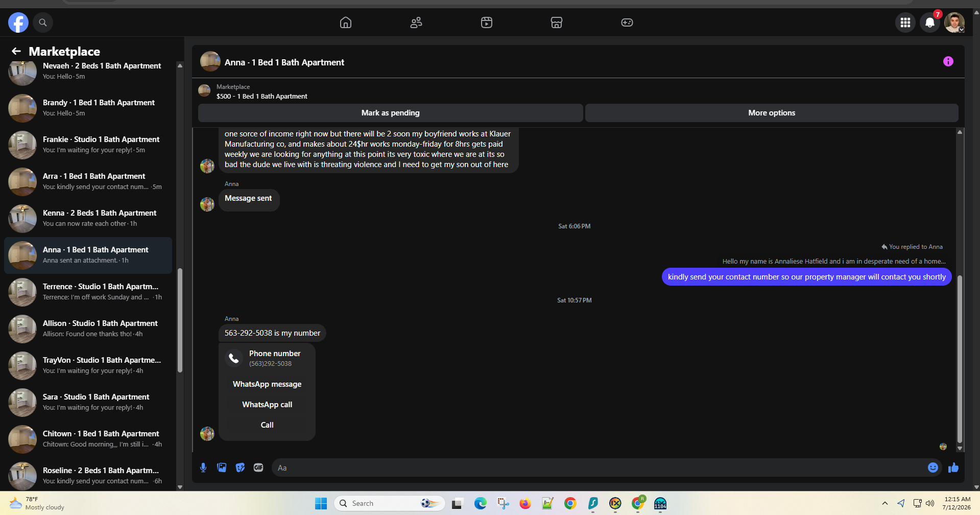Select Anna 1 Bed 1 Bath chat in list

pos(88,255)
